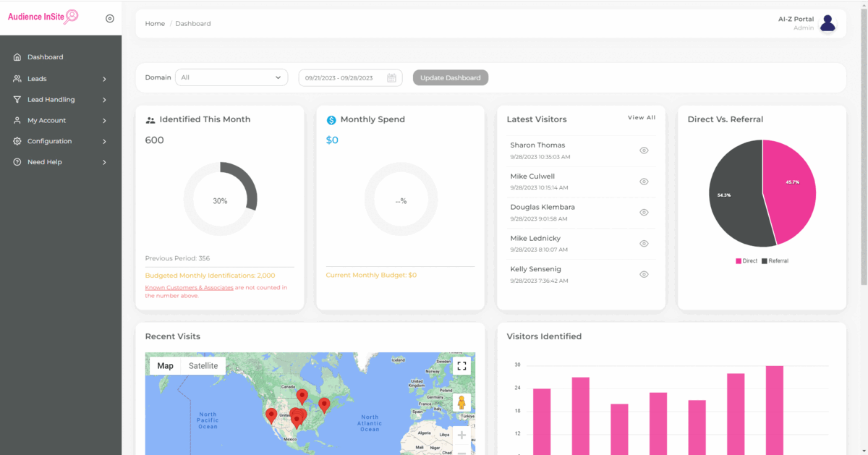This screenshot has width=868, height=455.
Task: Toggle the Direct legend color swatch
Action: (739, 261)
